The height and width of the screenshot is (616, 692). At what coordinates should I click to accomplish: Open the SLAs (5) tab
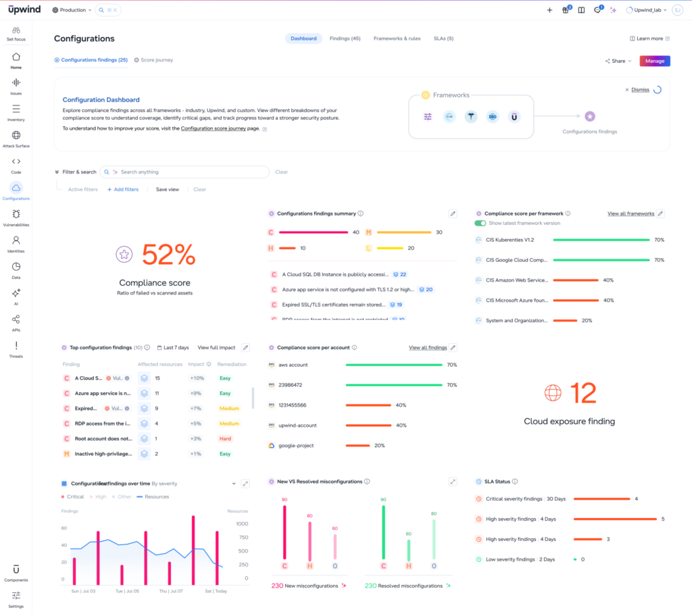(x=443, y=38)
